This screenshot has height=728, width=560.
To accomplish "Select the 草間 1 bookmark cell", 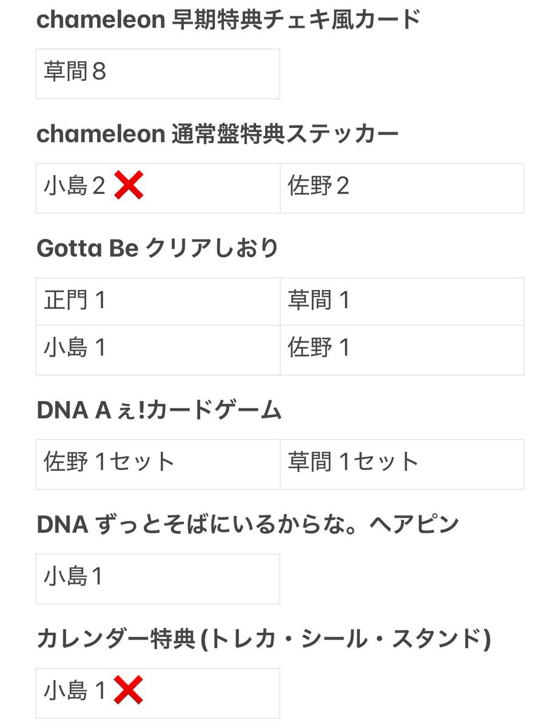I will click(402, 302).
